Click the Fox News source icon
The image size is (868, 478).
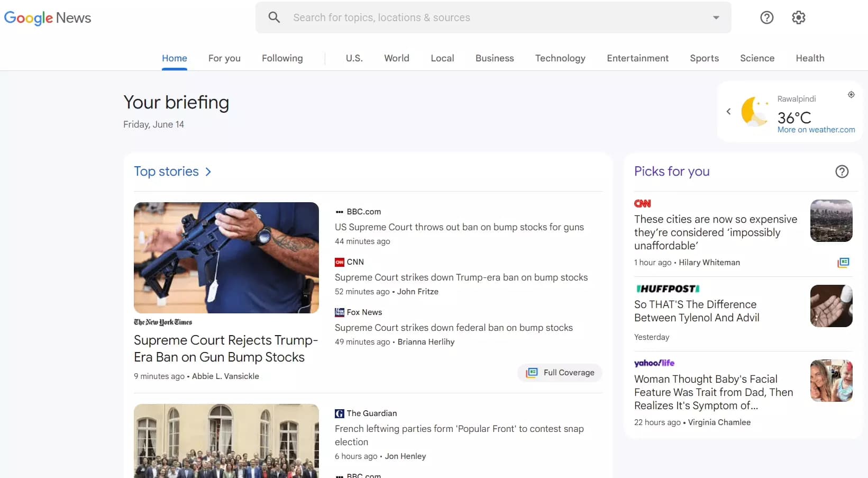(x=340, y=312)
